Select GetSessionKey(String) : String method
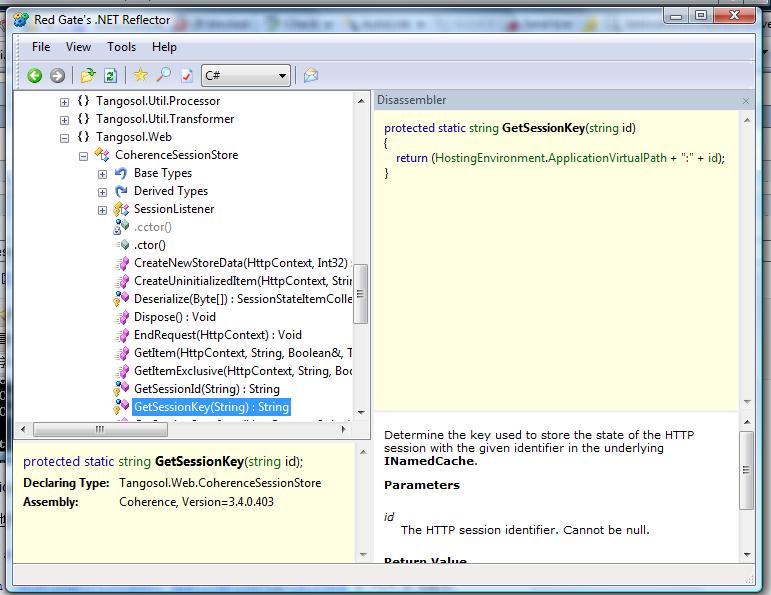Viewport: 771px width, 595px height. [x=211, y=407]
